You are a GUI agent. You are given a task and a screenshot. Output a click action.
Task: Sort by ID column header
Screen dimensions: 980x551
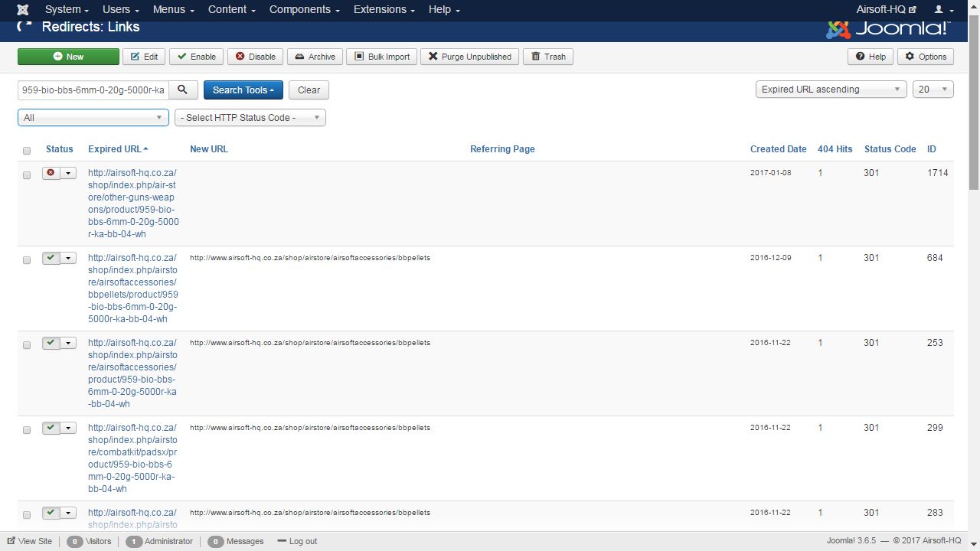click(x=932, y=149)
